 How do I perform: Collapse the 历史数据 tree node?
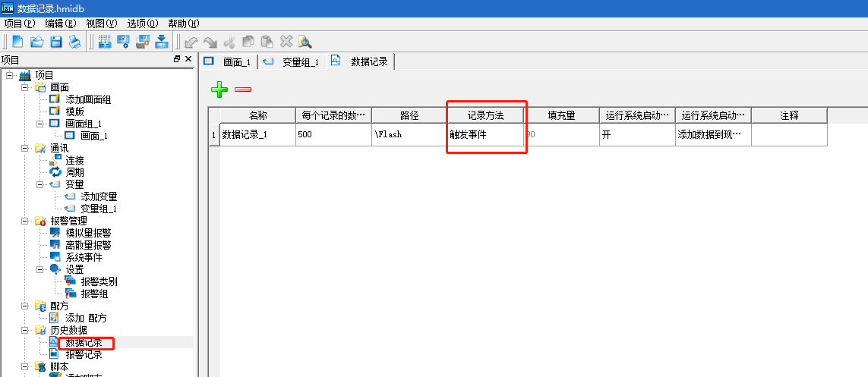tap(24, 331)
